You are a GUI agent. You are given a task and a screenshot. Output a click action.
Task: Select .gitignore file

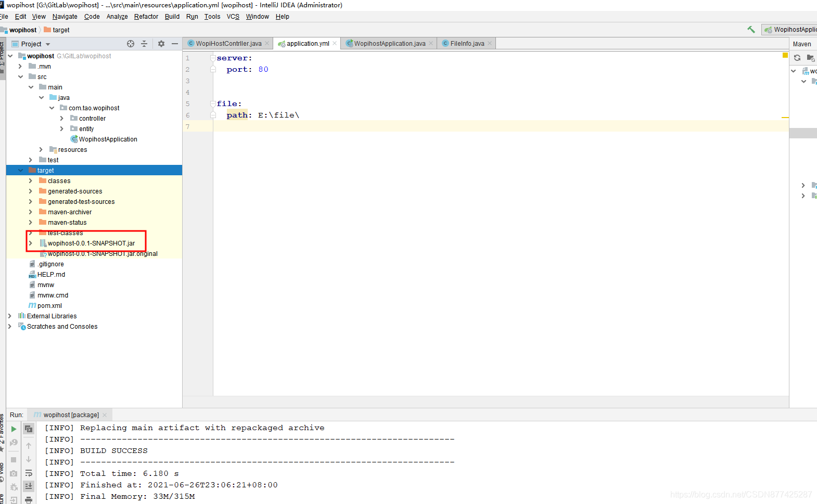[x=50, y=264]
